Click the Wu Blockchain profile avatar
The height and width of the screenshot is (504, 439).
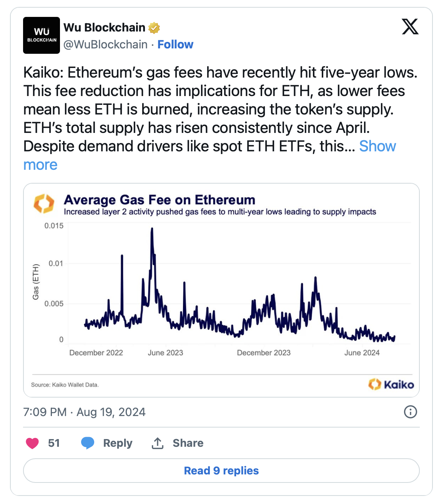point(42,35)
